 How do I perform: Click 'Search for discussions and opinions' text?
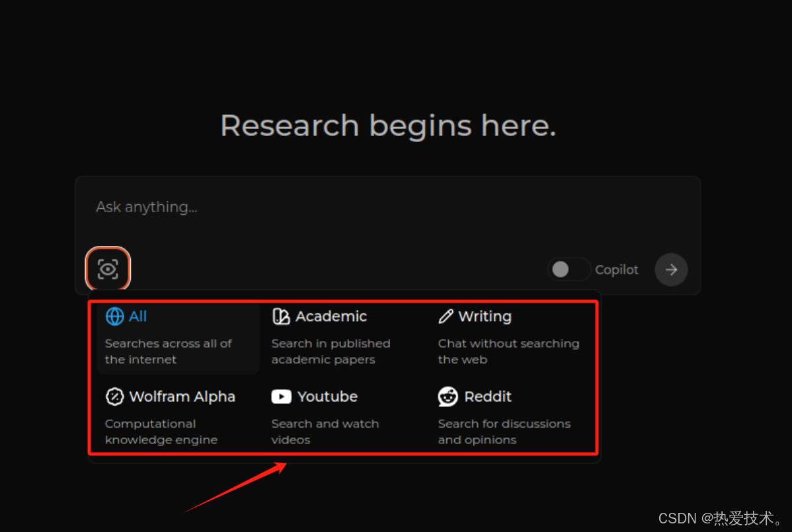(x=504, y=432)
